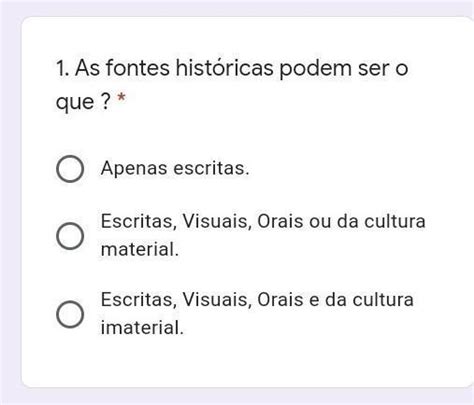Image resolution: width=474 pixels, height=405 pixels.
Task: Click "podem ser o" in the question title
Action: (344, 69)
